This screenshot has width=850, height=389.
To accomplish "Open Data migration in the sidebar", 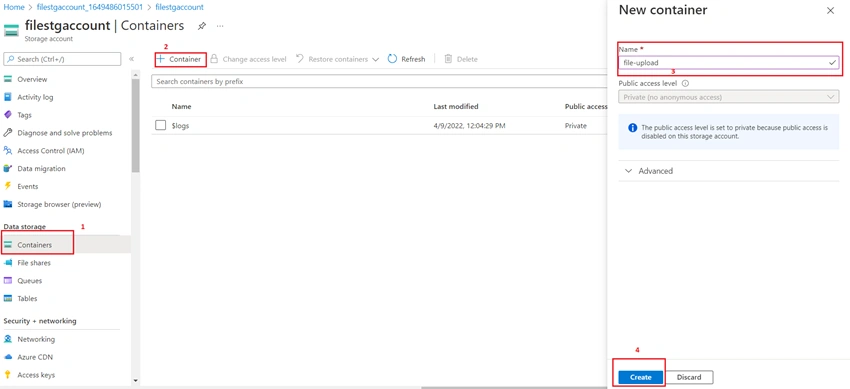I will pyautogui.click(x=41, y=168).
